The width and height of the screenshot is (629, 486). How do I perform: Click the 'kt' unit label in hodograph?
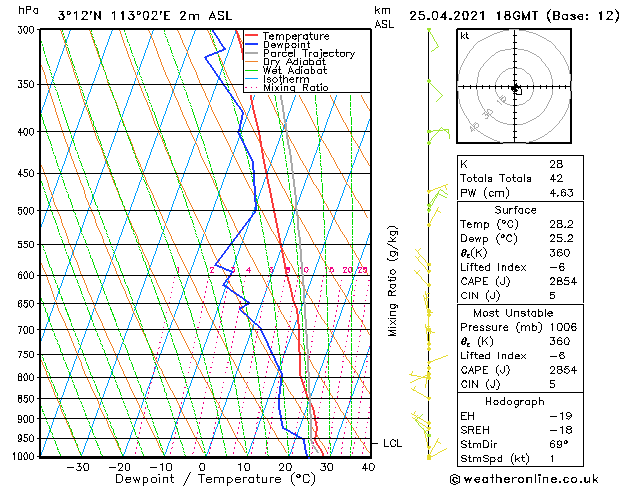pyautogui.click(x=465, y=36)
